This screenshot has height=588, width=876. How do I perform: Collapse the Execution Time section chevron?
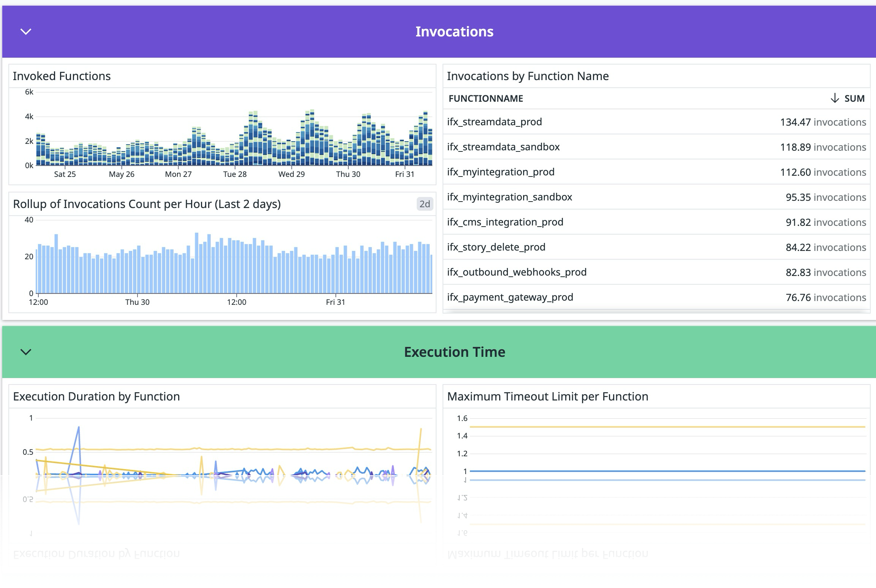pyautogui.click(x=26, y=352)
